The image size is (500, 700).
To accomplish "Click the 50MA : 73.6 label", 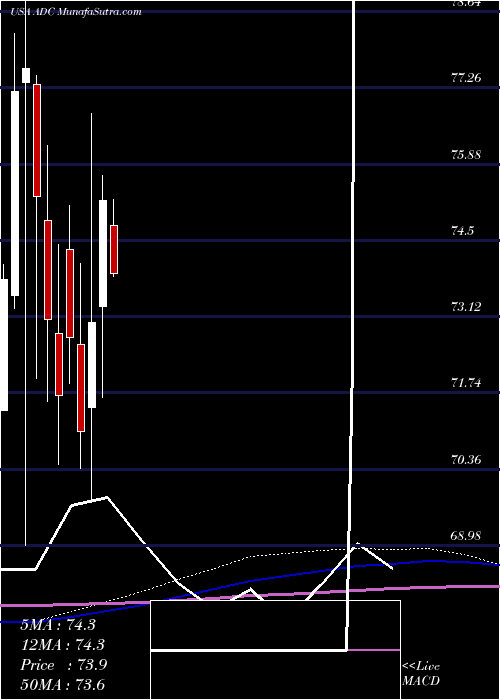I will pos(63,684).
